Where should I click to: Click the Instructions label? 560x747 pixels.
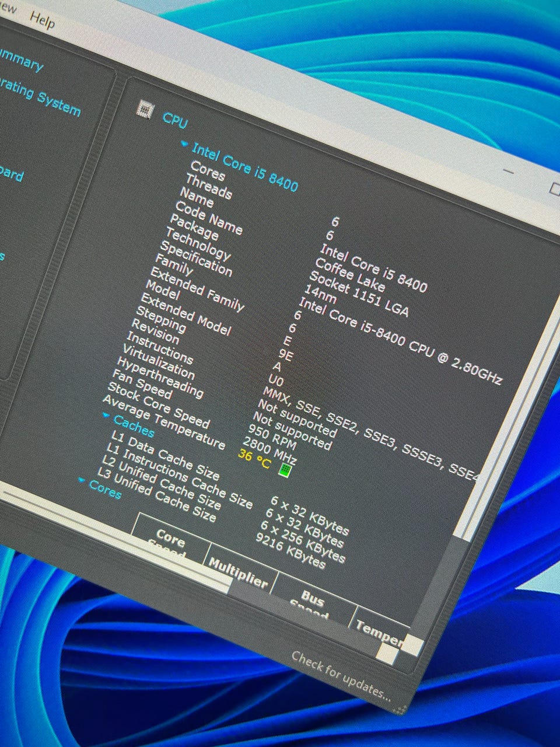(x=159, y=347)
